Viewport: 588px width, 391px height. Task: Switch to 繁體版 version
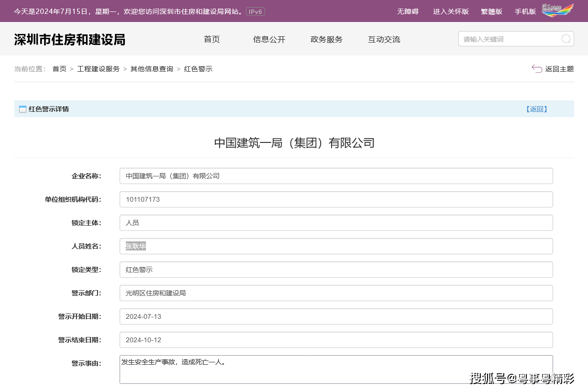(x=491, y=11)
